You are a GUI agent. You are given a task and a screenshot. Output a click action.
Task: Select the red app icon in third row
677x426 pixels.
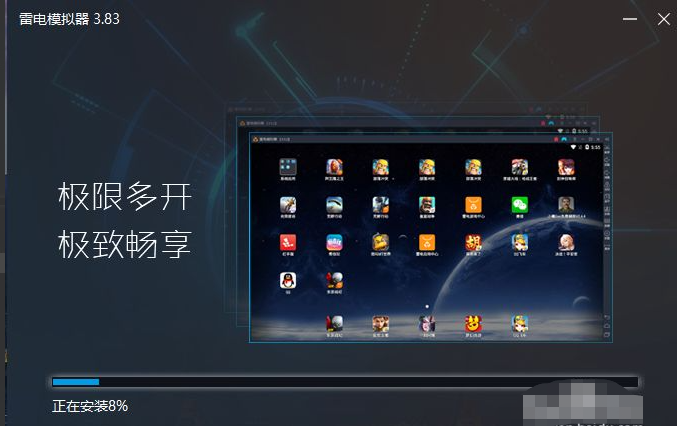tap(288, 242)
